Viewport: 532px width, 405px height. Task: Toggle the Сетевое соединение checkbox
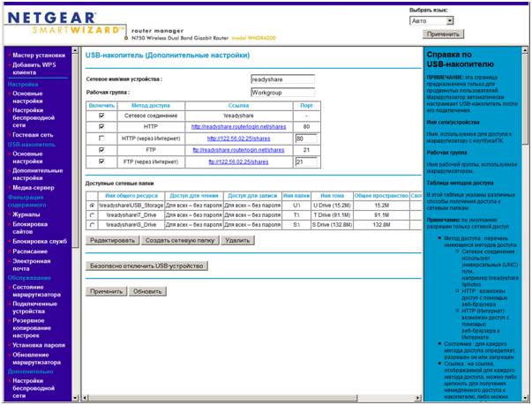point(101,116)
